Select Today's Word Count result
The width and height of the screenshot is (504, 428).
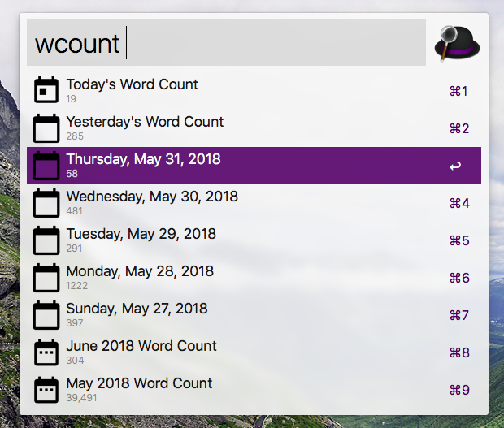pyautogui.click(x=132, y=85)
